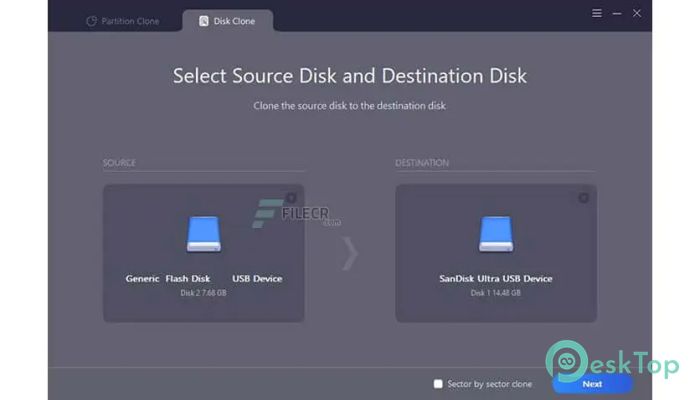700x400 pixels.
Task: Click the Sector by sector clone label
Action: coord(489,384)
